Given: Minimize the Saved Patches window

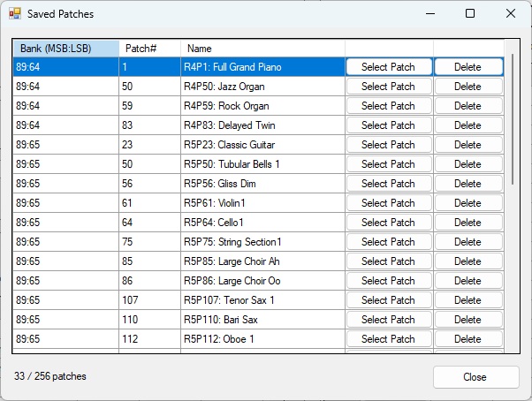Looking at the screenshot, I should pyautogui.click(x=430, y=13).
